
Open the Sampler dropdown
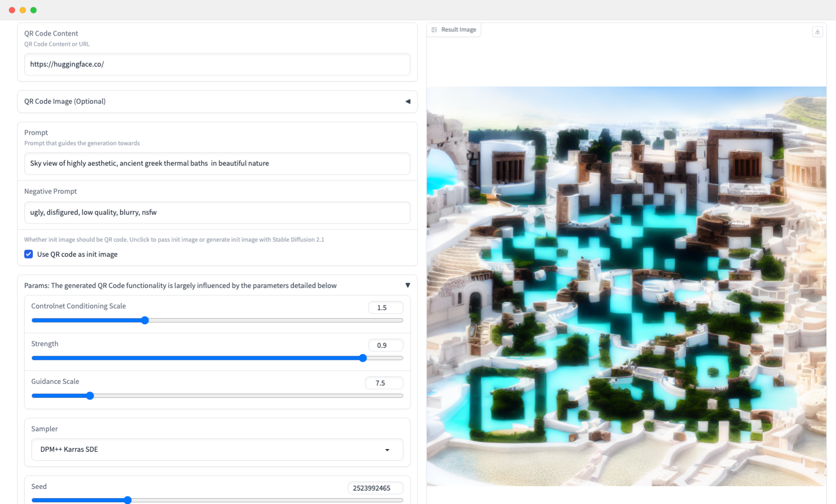(217, 450)
